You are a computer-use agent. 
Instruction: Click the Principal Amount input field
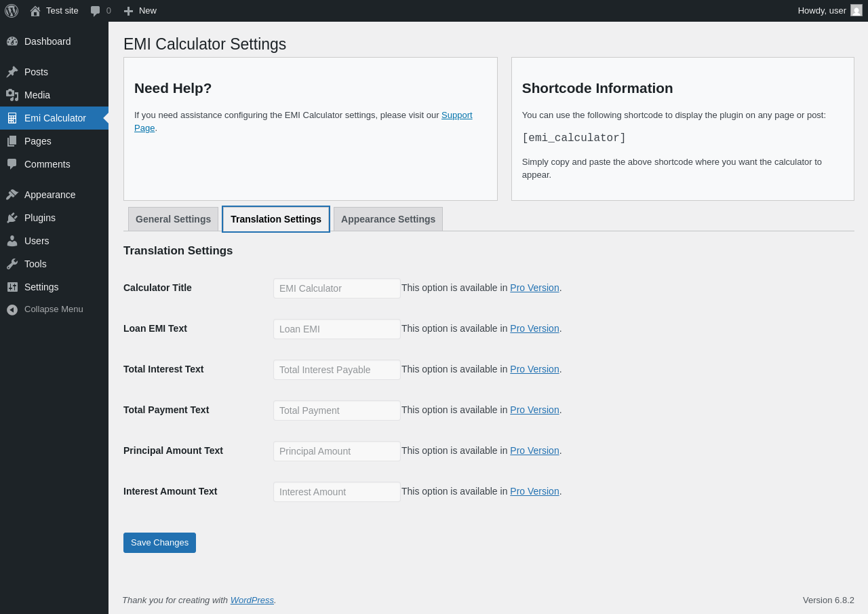337,451
